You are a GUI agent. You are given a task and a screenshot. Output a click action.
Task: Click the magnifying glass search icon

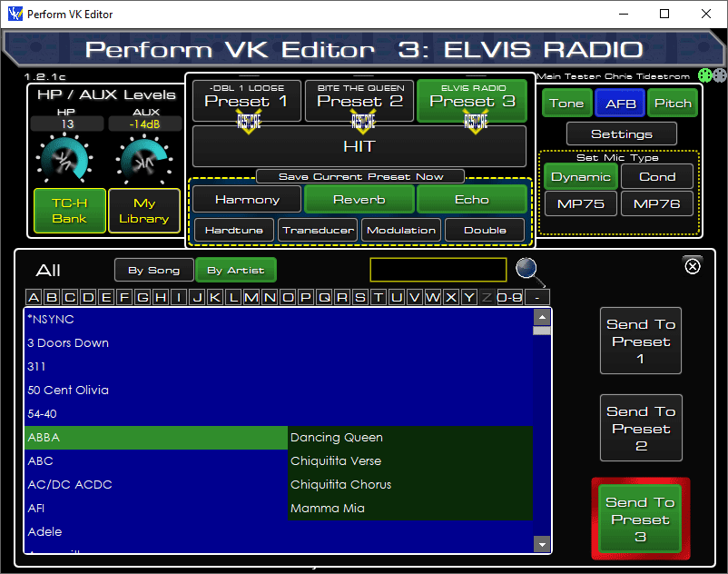point(527,270)
